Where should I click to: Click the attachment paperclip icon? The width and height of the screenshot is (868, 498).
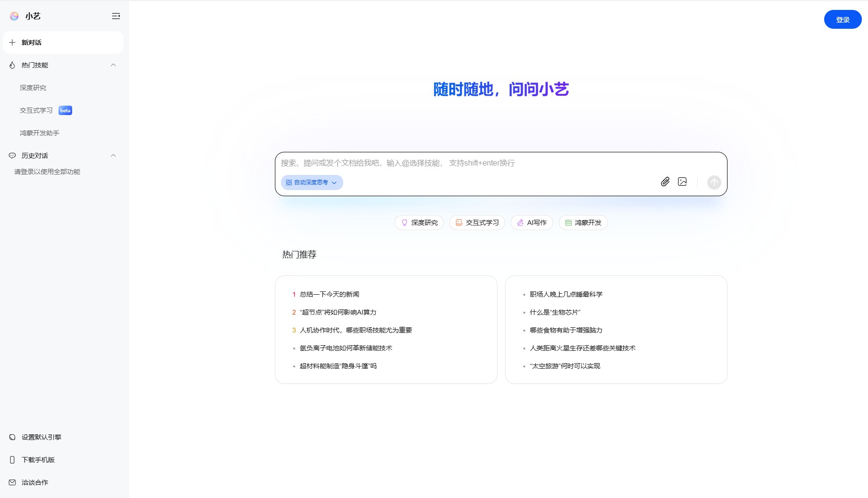(x=665, y=182)
